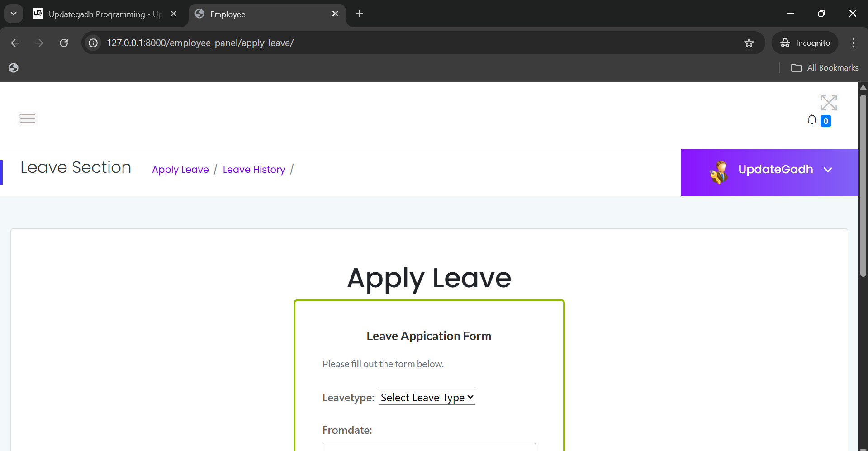This screenshot has width=868, height=451.
Task: Open the Leave History page
Action: point(254,169)
